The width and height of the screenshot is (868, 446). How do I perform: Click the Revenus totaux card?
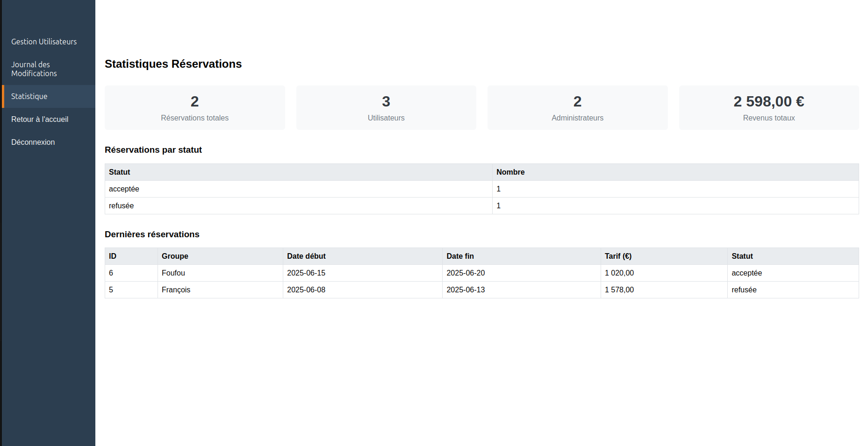pyautogui.click(x=768, y=108)
